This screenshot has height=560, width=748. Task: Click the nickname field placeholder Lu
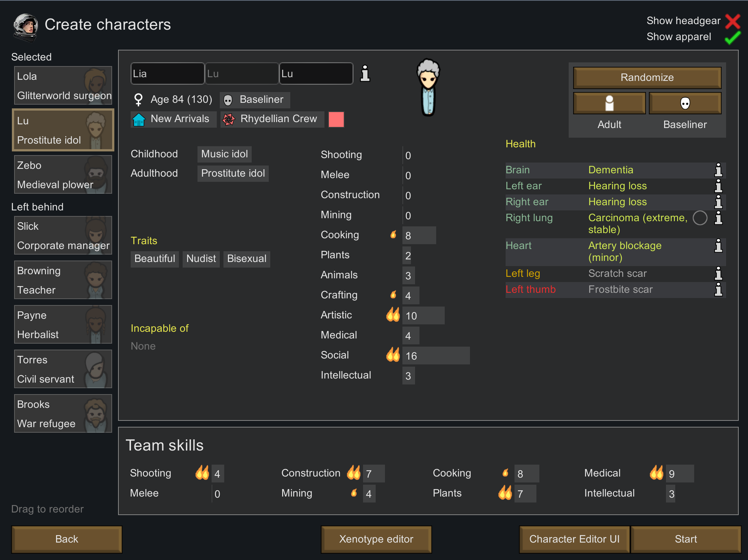(242, 73)
